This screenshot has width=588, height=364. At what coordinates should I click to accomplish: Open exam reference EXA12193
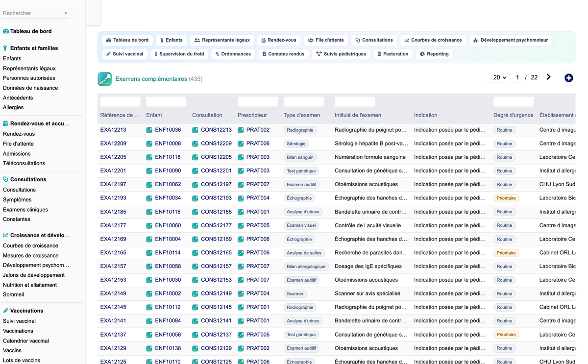coord(113,198)
